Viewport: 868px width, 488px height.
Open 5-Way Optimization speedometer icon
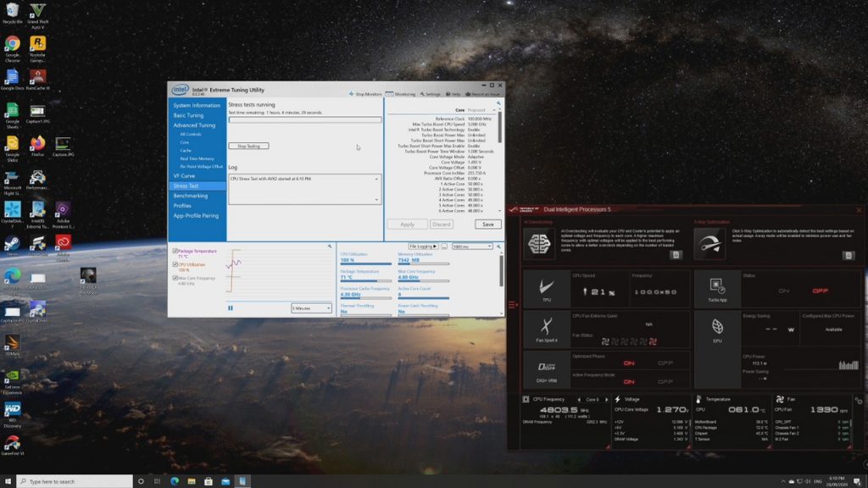point(709,243)
